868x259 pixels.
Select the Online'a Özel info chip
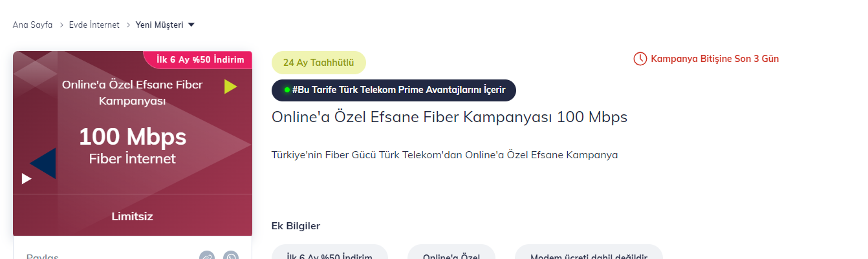(451, 253)
